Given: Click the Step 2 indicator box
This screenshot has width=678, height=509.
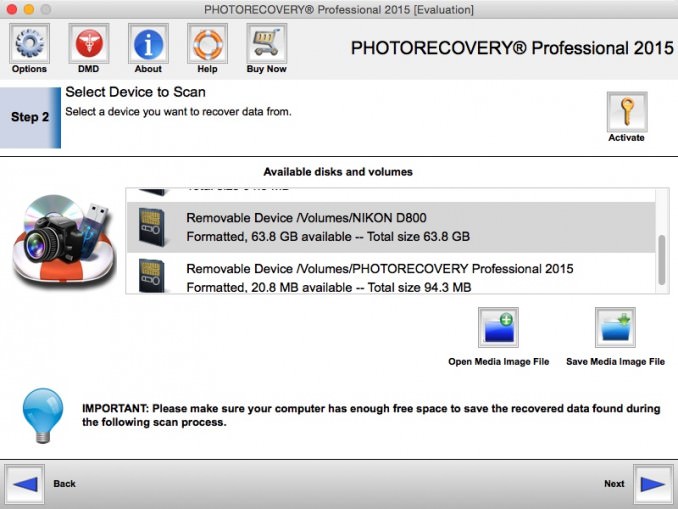Looking at the screenshot, I should click(x=30, y=117).
